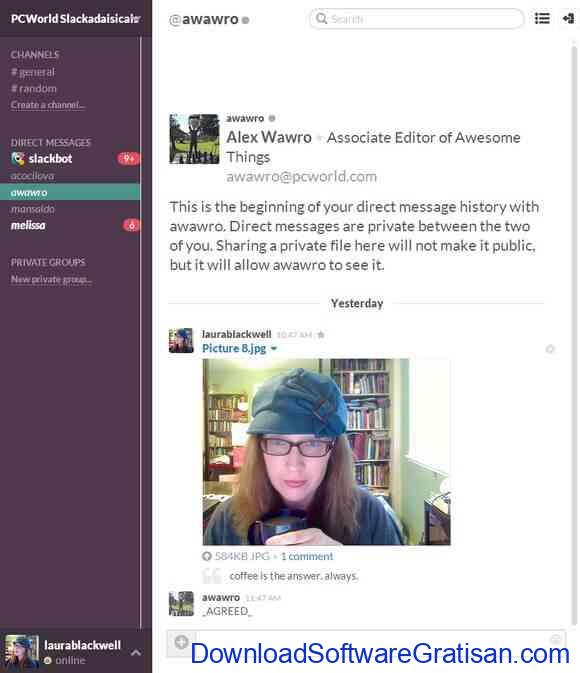Click the New private group link
This screenshot has height=673, width=580.
(51, 279)
